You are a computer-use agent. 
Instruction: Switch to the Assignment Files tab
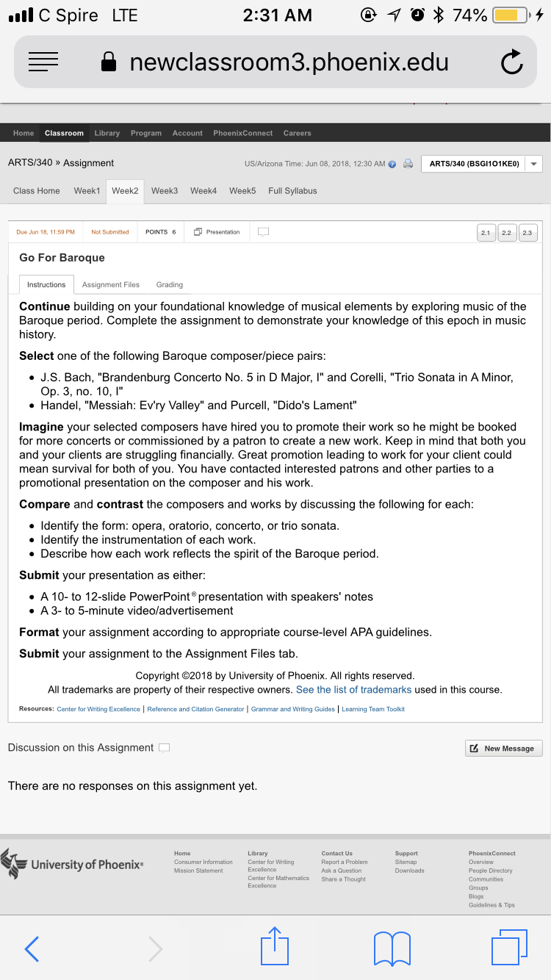point(111,284)
